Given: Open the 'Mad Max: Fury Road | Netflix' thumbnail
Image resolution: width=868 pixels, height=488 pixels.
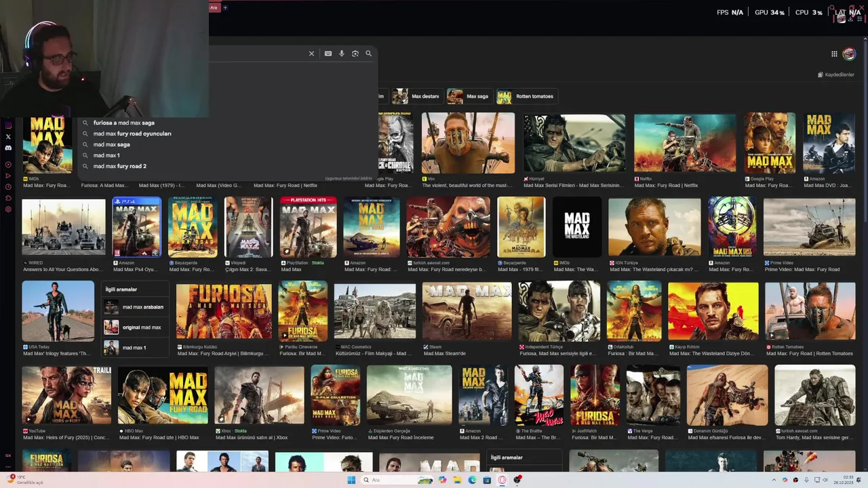Looking at the screenshot, I should (685, 143).
